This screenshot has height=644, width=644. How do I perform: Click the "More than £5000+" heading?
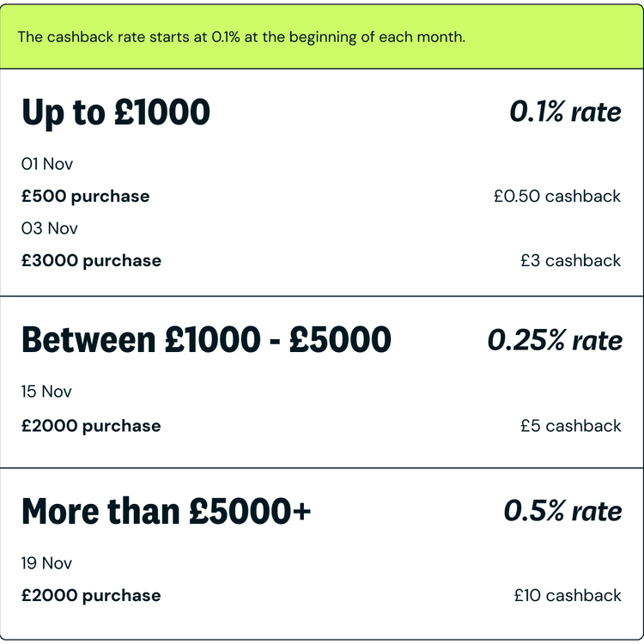pyautogui.click(x=167, y=511)
